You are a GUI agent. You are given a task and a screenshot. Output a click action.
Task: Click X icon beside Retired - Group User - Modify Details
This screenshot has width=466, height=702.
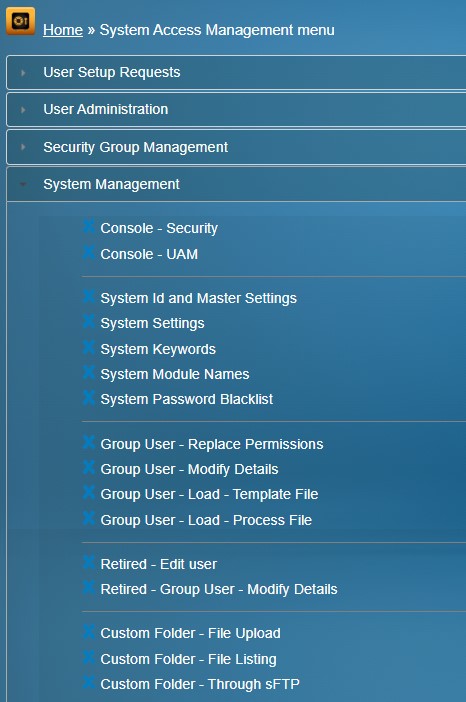tap(89, 587)
